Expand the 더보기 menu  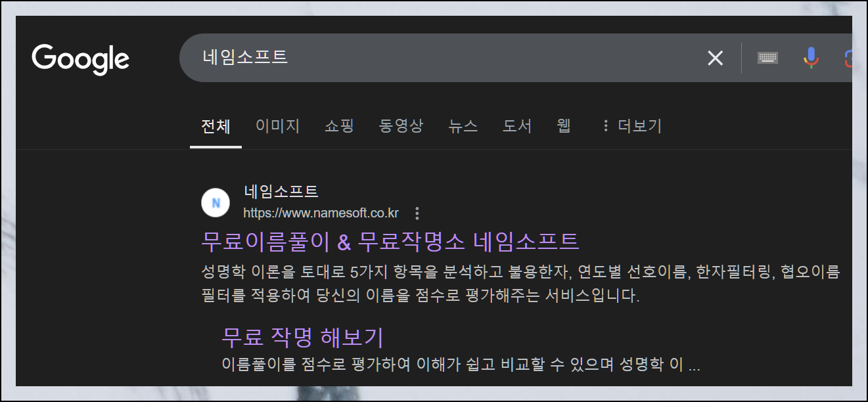[631, 126]
